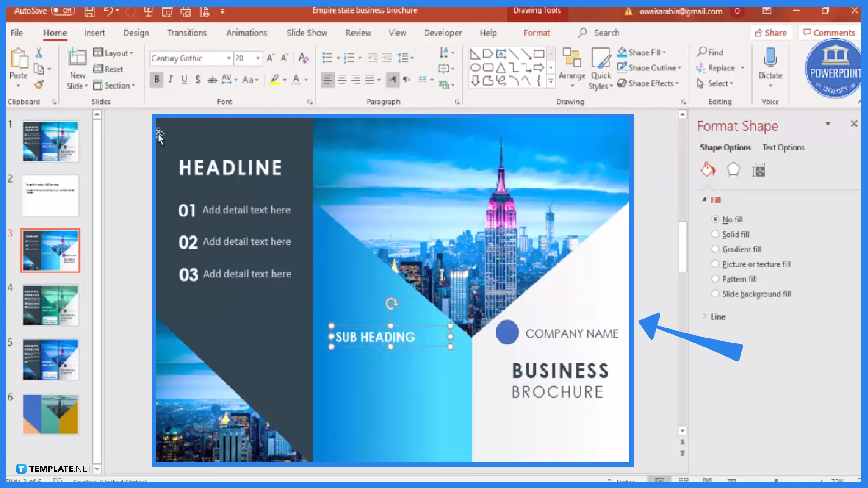Open the Century Gothic font dropdown
The image size is (868, 488).
tap(228, 58)
